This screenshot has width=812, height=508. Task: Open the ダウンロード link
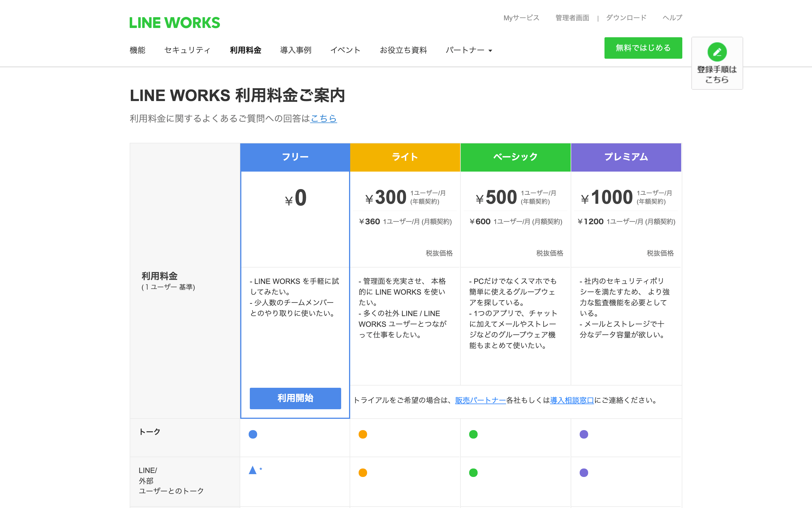tap(626, 18)
